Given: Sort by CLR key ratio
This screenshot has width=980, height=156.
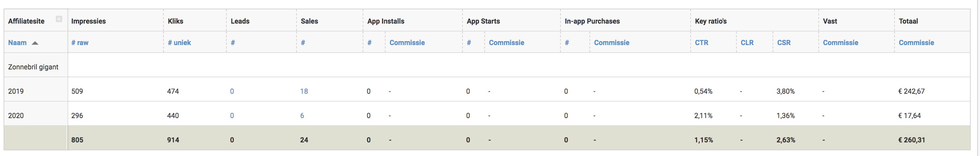Looking at the screenshot, I should coord(747,43).
